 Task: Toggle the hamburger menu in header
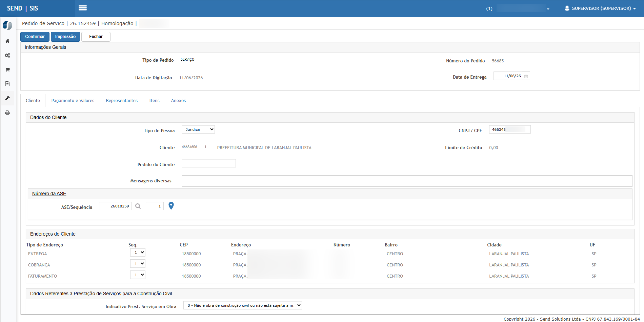pyautogui.click(x=83, y=8)
